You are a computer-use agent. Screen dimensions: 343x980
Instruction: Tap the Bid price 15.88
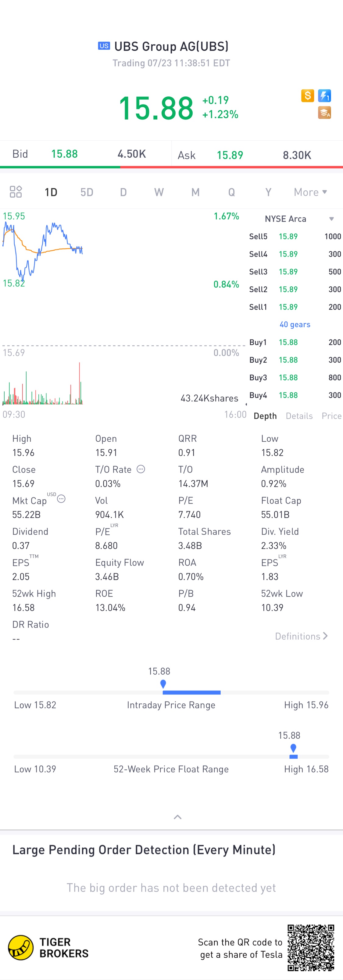(x=64, y=154)
